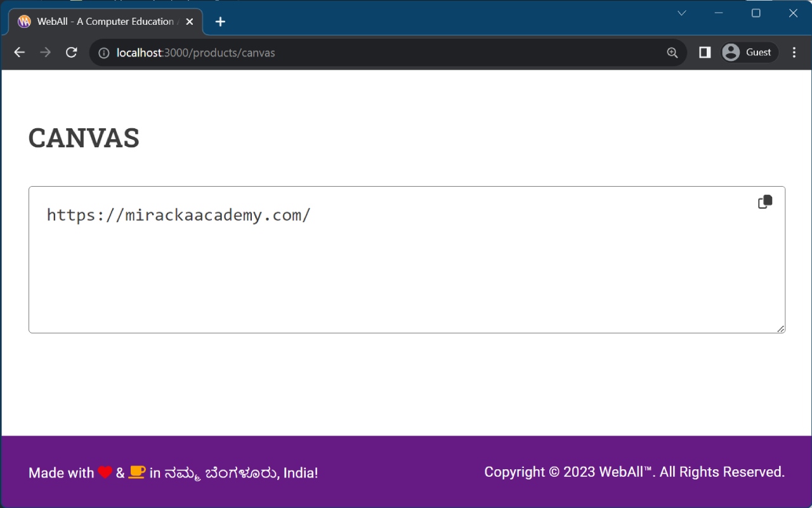Click the coffee cup icon in footer
812x508 pixels.
pos(137,472)
